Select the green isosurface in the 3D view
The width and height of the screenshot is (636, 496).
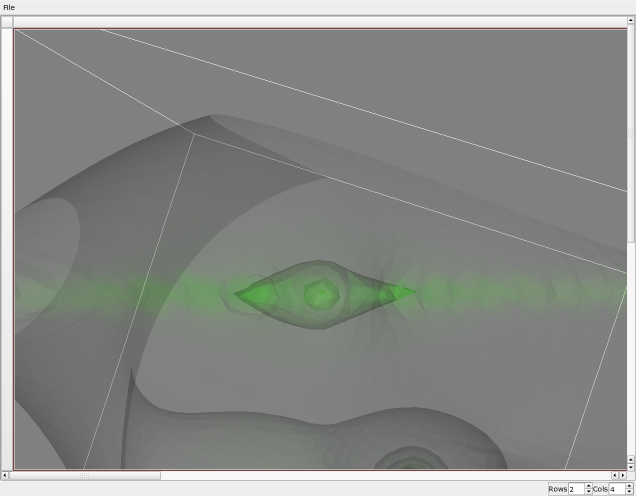(322, 294)
